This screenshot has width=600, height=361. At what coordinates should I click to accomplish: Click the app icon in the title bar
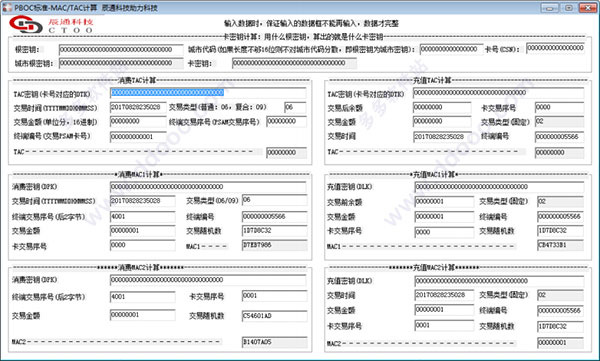point(7,8)
